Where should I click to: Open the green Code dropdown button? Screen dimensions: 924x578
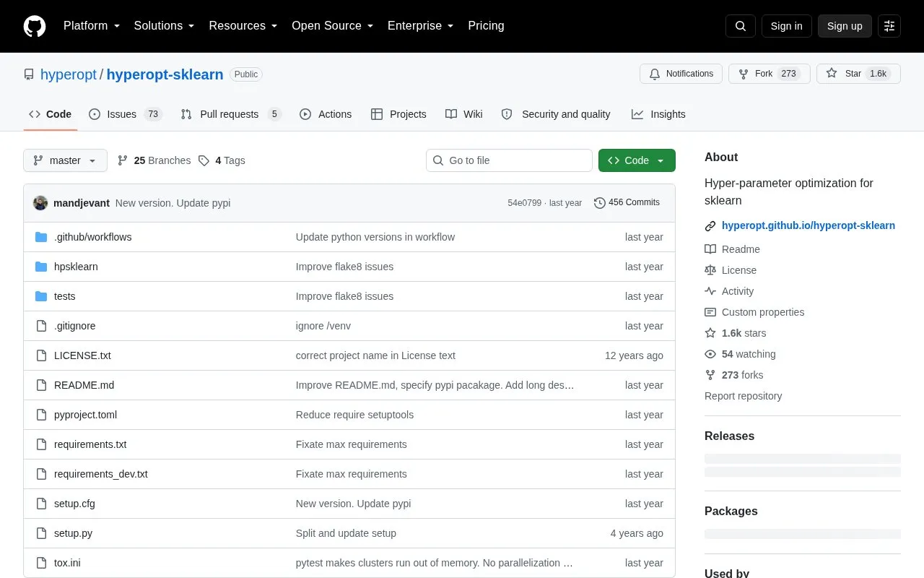click(637, 160)
